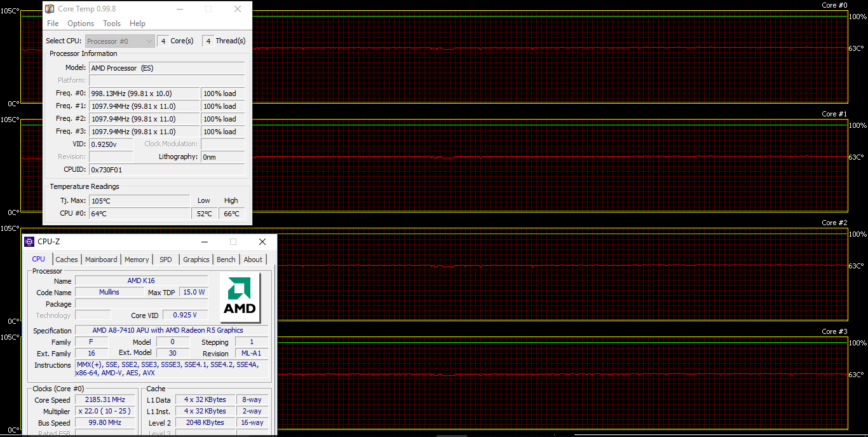Click the Core #0 graph label
The width and height of the screenshot is (868, 437).
(x=834, y=5)
